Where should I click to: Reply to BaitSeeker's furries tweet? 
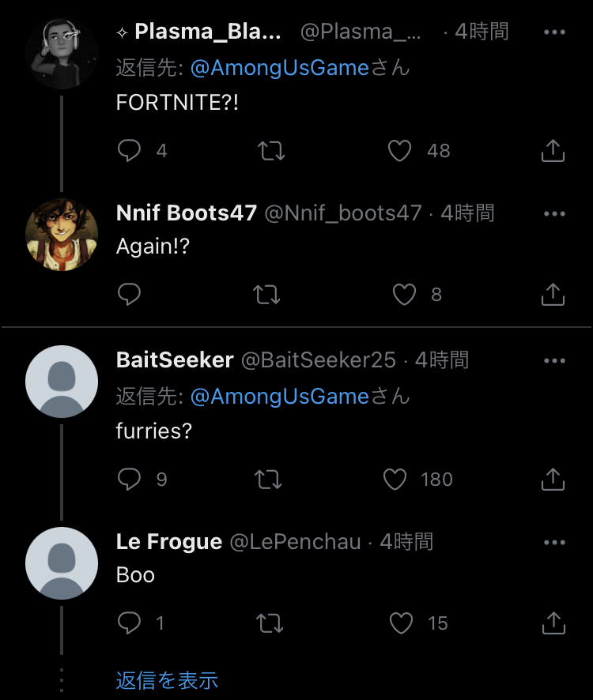129,480
